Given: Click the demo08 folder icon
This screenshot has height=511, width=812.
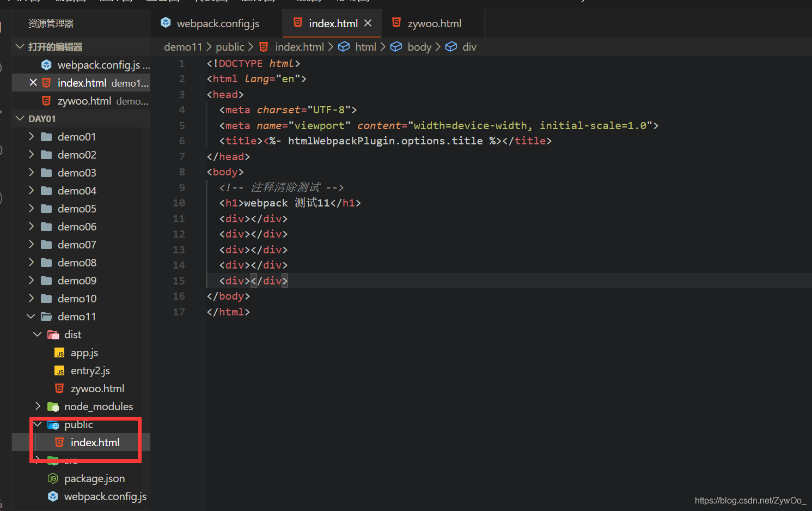Looking at the screenshot, I should (x=47, y=263).
